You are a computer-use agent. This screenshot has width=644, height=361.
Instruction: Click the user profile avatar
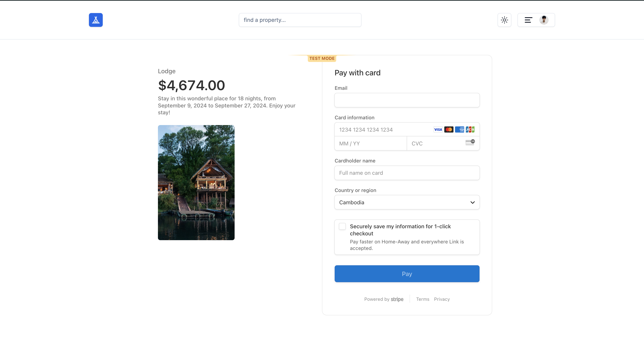point(544,20)
